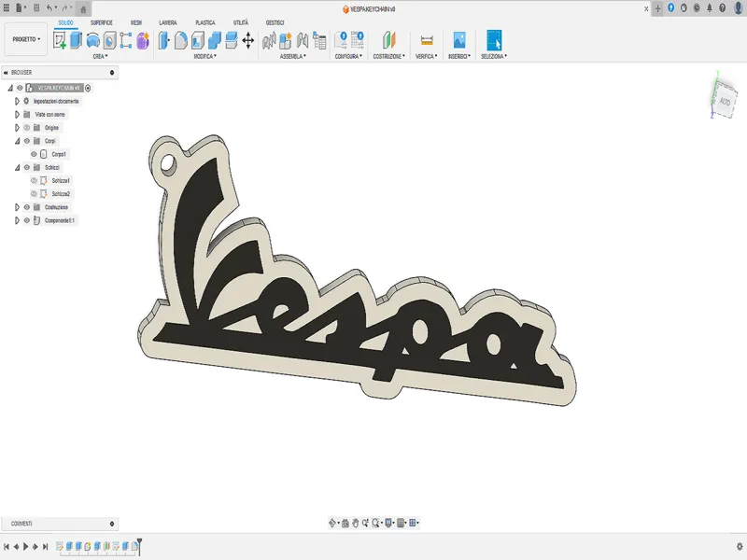Select the Shell tool
747x560 pixels.
tap(198, 40)
